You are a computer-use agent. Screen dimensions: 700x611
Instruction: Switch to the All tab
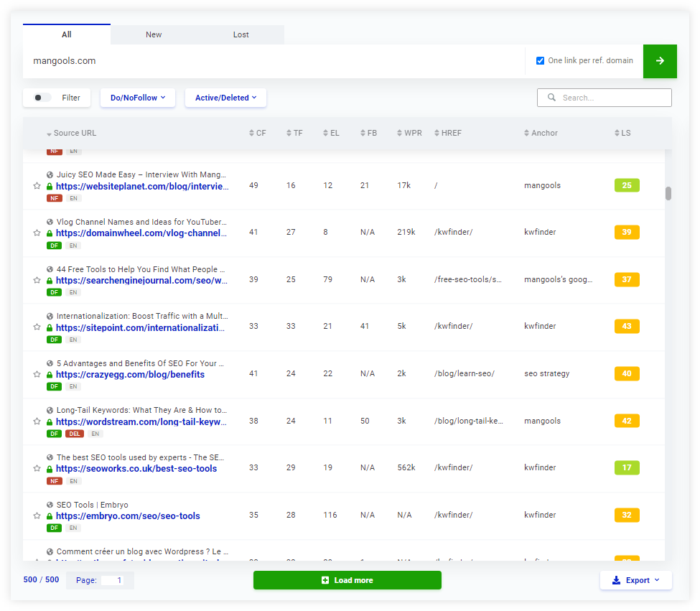pyautogui.click(x=67, y=34)
